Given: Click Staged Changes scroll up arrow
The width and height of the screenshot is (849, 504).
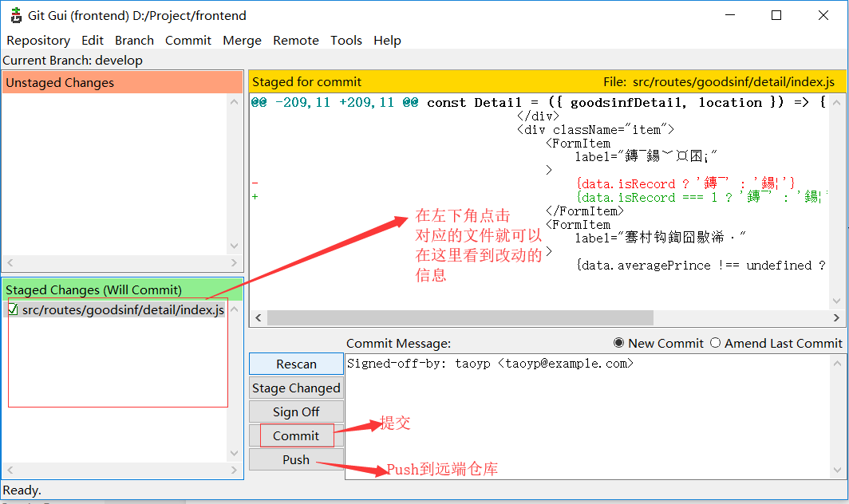Looking at the screenshot, I should [x=235, y=309].
